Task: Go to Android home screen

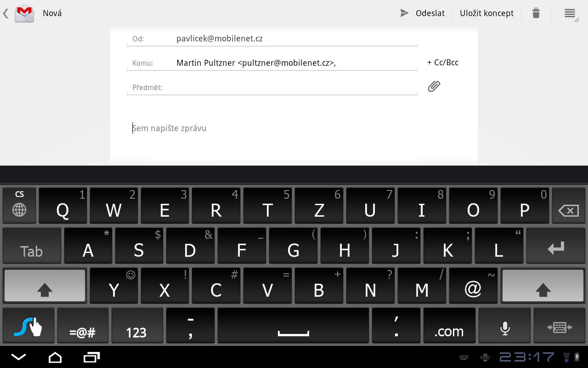Action: click(55, 357)
